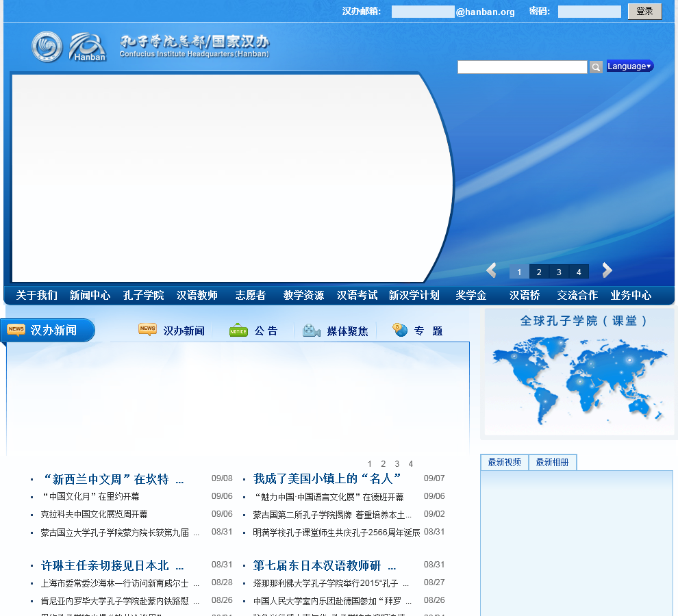Viewport: 678px width, 616px height.
Task: Open 交流合作 in navigation bar
Action: pos(578,295)
